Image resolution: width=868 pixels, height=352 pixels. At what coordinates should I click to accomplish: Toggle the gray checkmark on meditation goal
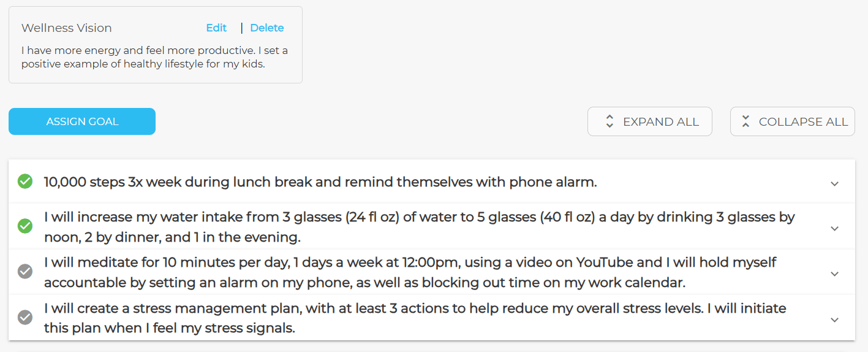coord(25,270)
